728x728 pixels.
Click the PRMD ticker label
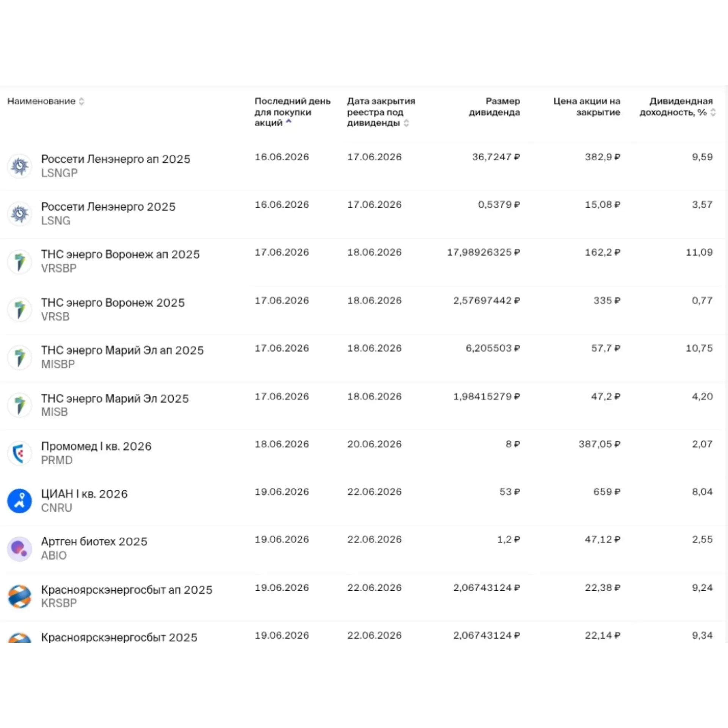pyautogui.click(x=57, y=460)
